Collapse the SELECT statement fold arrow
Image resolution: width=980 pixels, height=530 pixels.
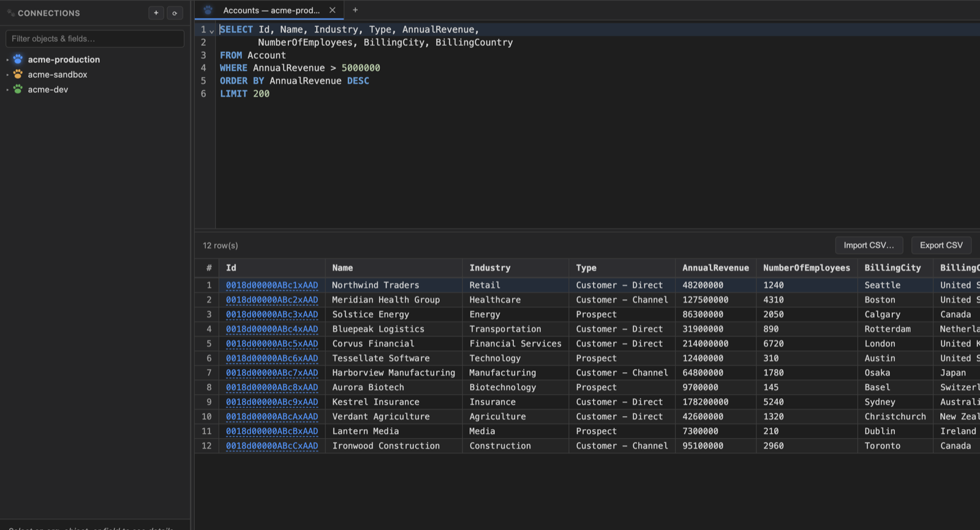click(212, 31)
